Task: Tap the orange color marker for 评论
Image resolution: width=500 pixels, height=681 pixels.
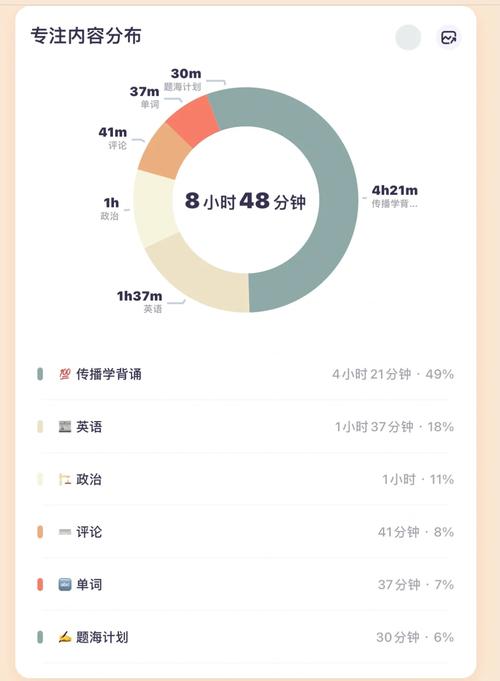Action: pyautogui.click(x=40, y=532)
